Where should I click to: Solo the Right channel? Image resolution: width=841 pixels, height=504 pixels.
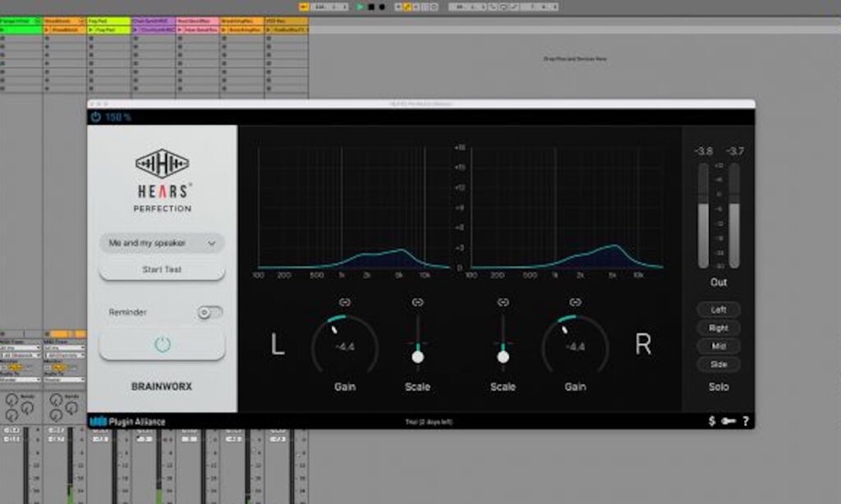(x=718, y=328)
